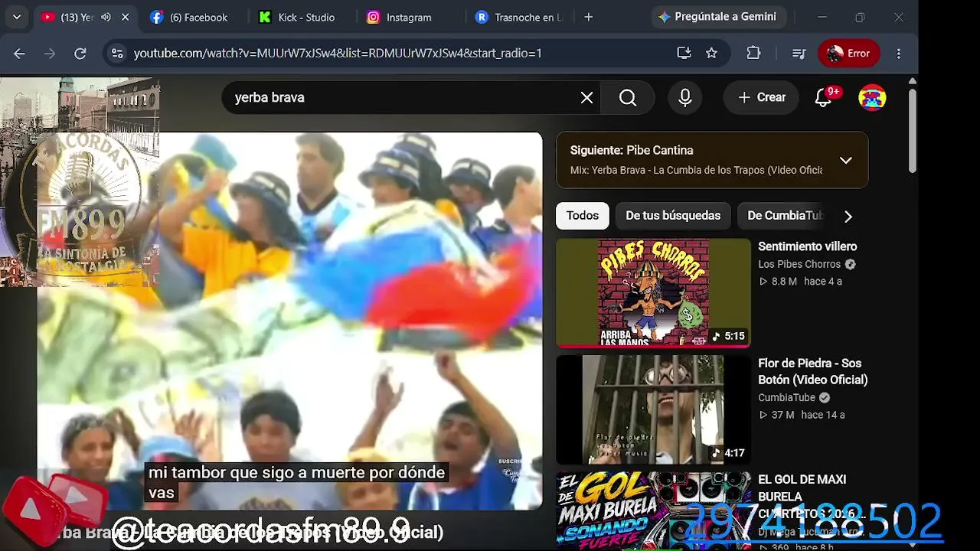
Task: Clear the yerba brava search text
Action: 586,97
